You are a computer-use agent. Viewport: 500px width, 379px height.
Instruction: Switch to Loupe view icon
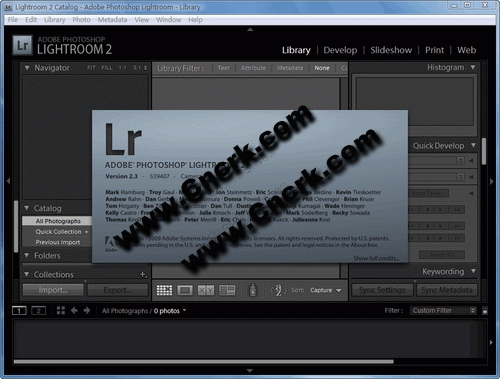(x=185, y=290)
